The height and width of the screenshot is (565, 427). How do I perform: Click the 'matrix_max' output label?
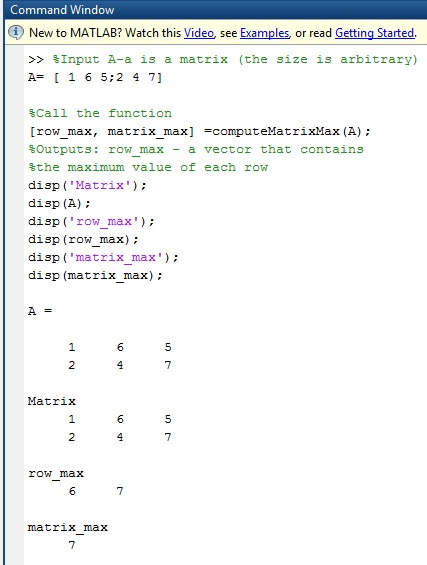click(68, 527)
